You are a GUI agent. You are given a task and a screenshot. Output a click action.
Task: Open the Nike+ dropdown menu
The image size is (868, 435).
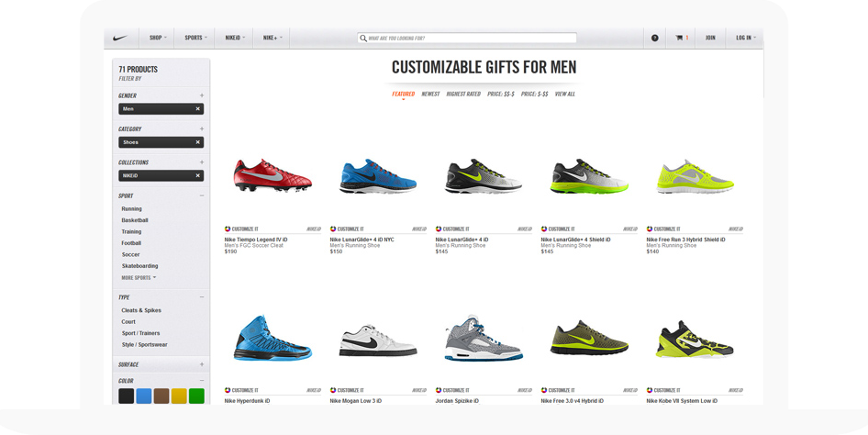point(273,38)
